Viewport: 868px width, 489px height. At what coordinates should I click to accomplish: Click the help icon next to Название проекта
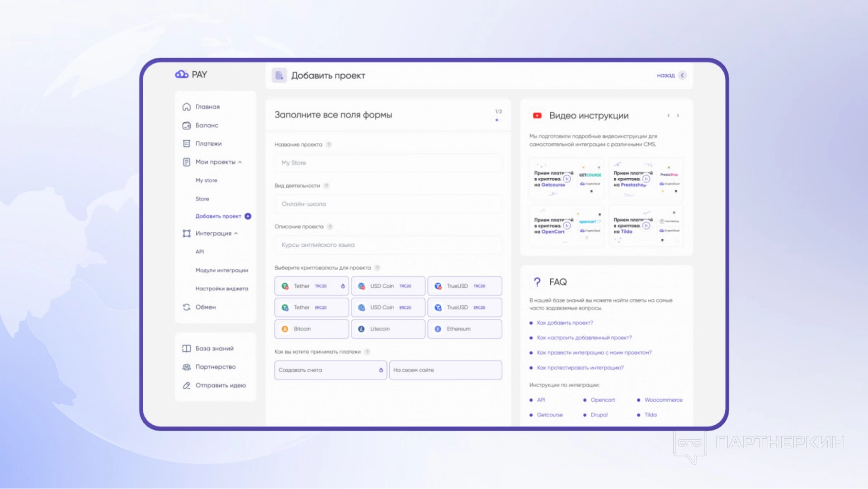(329, 145)
